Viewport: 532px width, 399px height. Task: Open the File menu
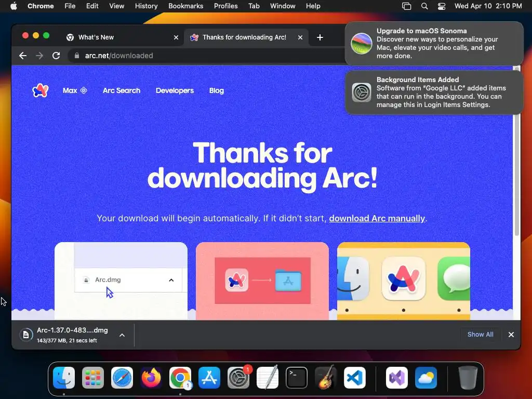pyautogui.click(x=70, y=6)
